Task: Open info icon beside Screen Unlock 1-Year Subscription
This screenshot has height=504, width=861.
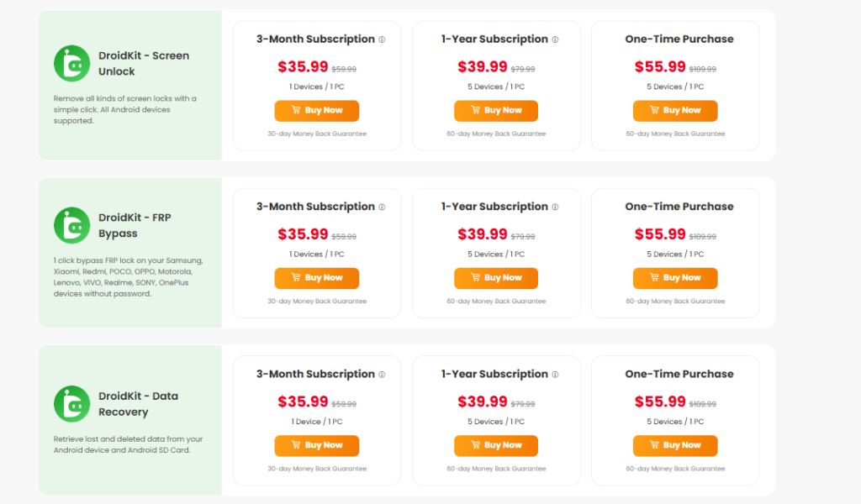Action: coord(555,39)
